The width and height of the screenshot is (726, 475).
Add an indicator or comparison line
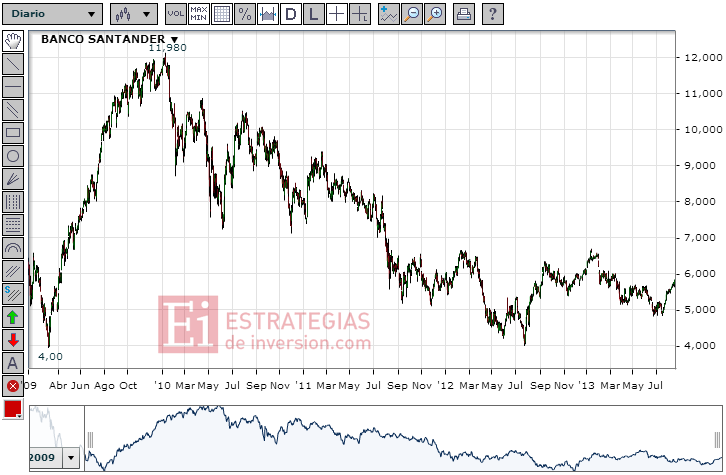[x=388, y=14]
